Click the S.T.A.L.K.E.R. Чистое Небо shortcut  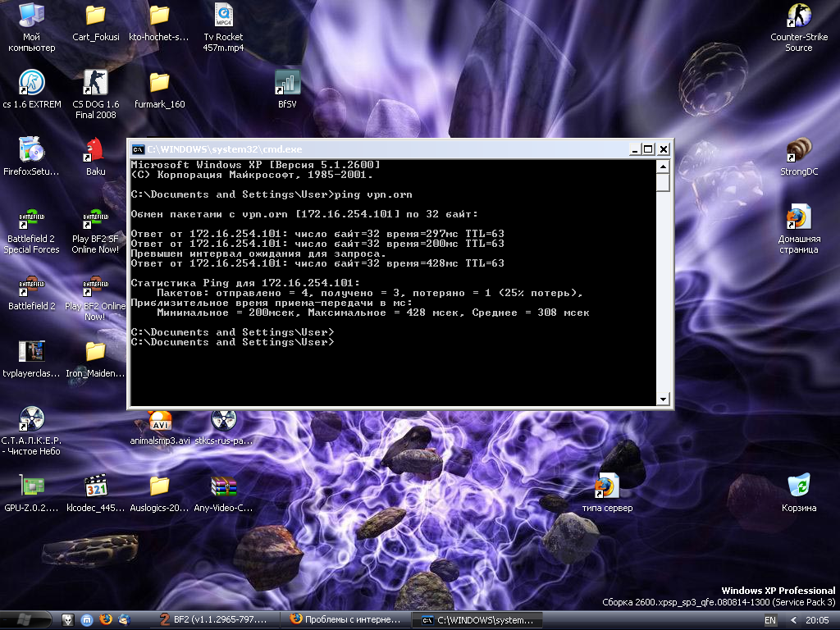(31, 419)
